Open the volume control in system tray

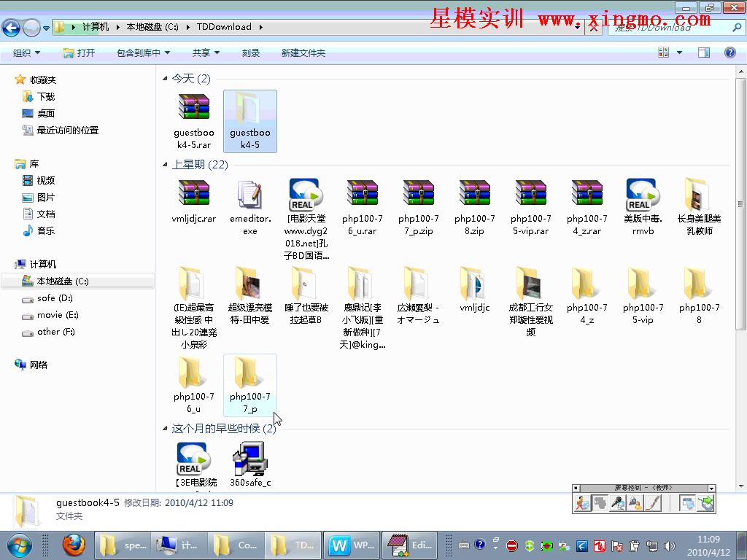coord(670,545)
